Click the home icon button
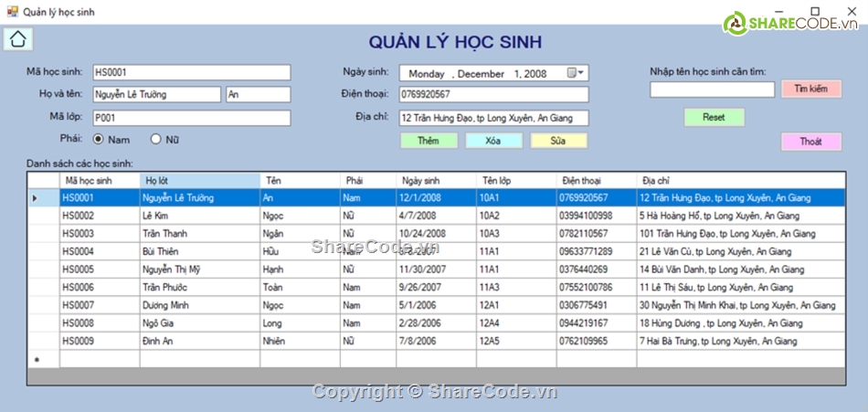The height and width of the screenshot is (412, 868). (18, 39)
